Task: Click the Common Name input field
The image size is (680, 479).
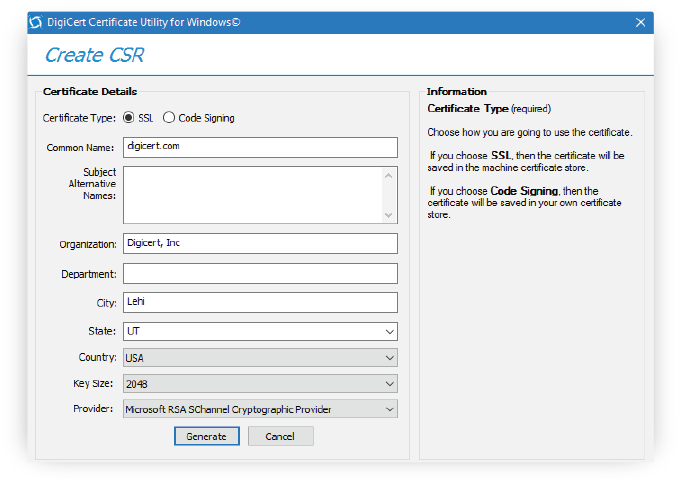Action: (x=260, y=147)
